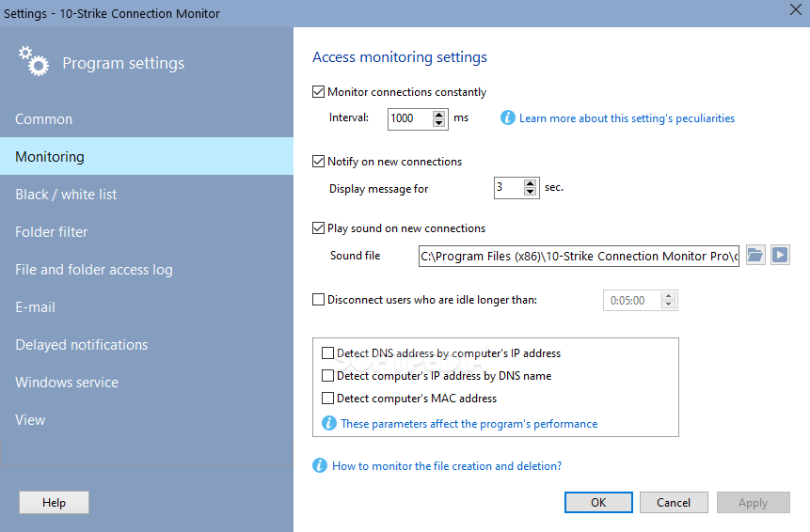Check Detect DNS address by computer's IP

click(327, 353)
